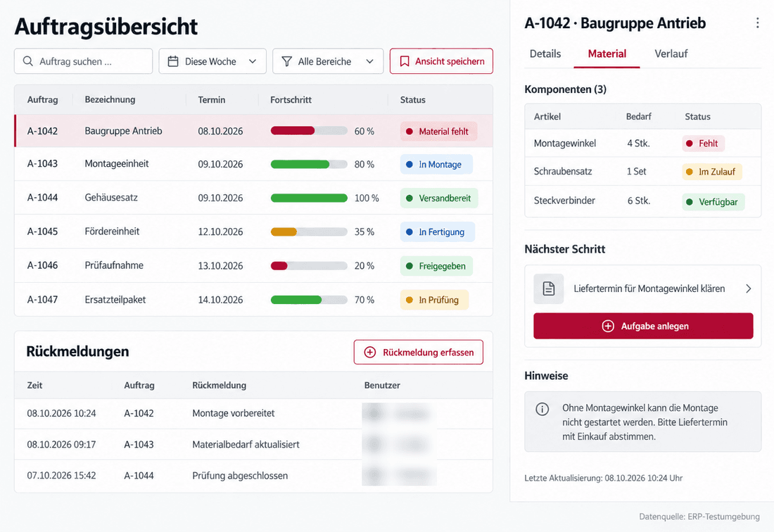The height and width of the screenshot is (532, 774).
Task: Click the Gehäusesatz designation cell
Action: pyautogui.click(x=111, y=198)
